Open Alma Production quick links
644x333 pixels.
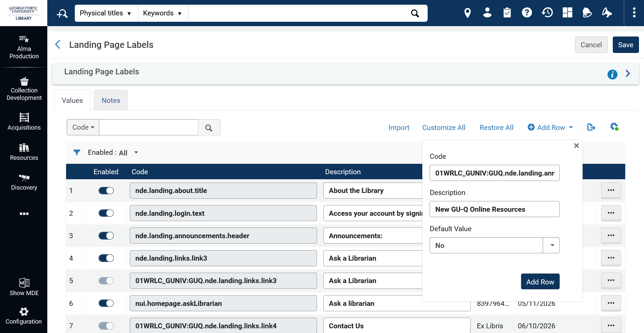click(x=24, y=47)
